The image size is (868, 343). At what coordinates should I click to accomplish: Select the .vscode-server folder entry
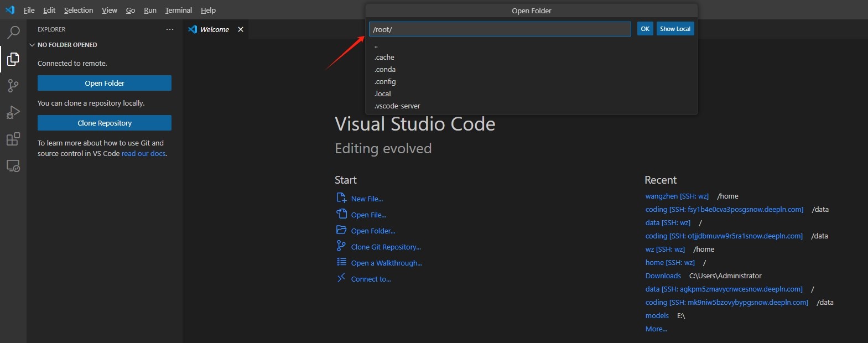tap(532, 106)
